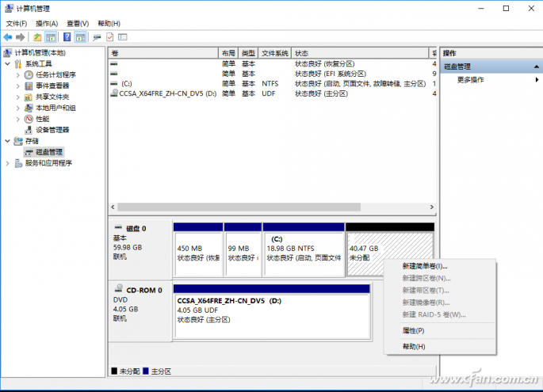The width and height of the screenshot is (543, 392).
Task: Choose 属性(P) from the context menu
Action: tap(413, 331)
